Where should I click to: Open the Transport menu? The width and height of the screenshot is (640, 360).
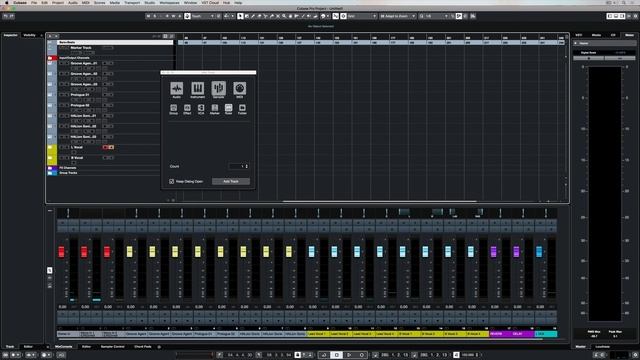132,2
